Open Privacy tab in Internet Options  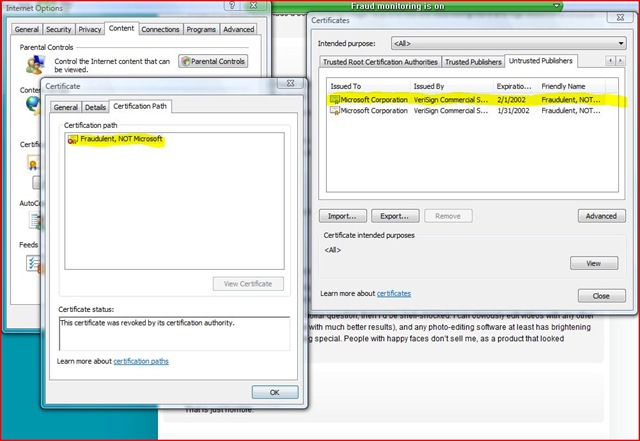click(x=89, y=29)
